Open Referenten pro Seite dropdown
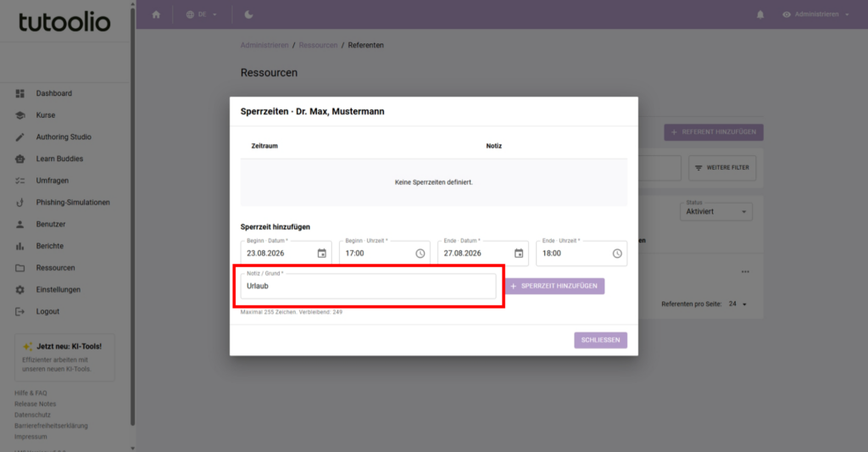The height and width of the screenshot is (452, 868). click(738, 304)
